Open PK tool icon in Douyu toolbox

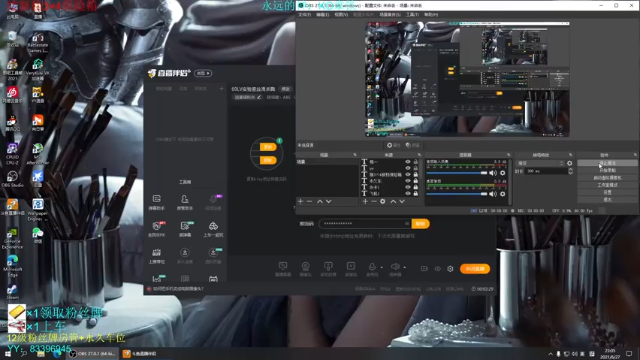156,229
